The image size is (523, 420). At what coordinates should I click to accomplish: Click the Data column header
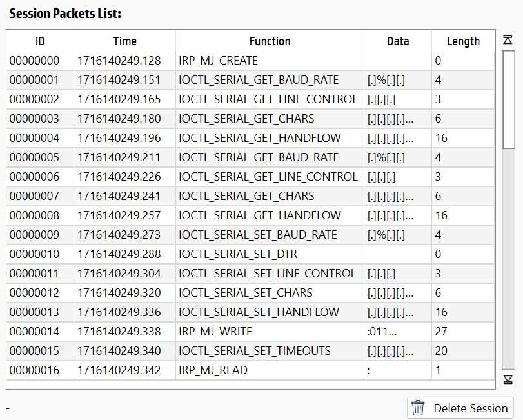point(398,41)
